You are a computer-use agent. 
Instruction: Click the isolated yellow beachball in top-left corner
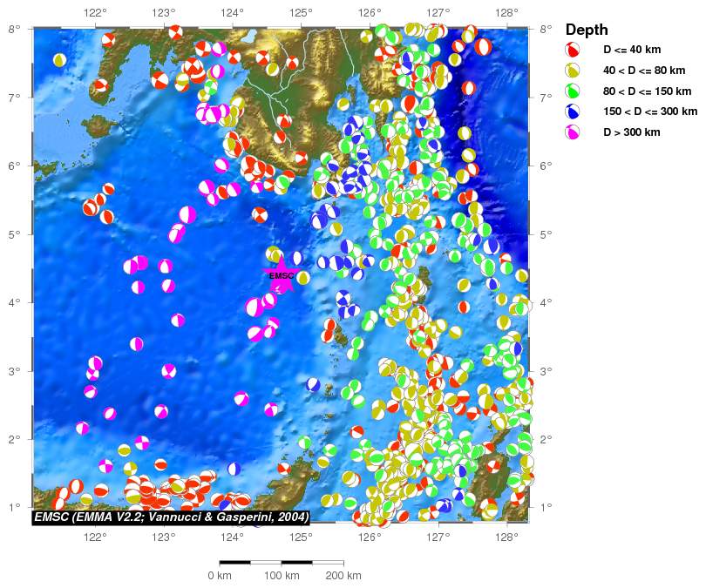click(x=59, y=60)
